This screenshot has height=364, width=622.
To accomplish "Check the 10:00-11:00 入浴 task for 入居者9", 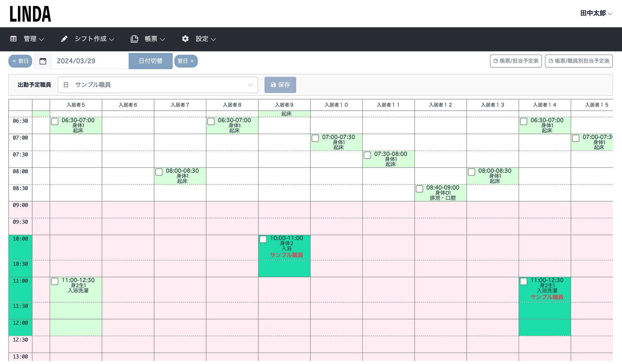I will 263,240.
